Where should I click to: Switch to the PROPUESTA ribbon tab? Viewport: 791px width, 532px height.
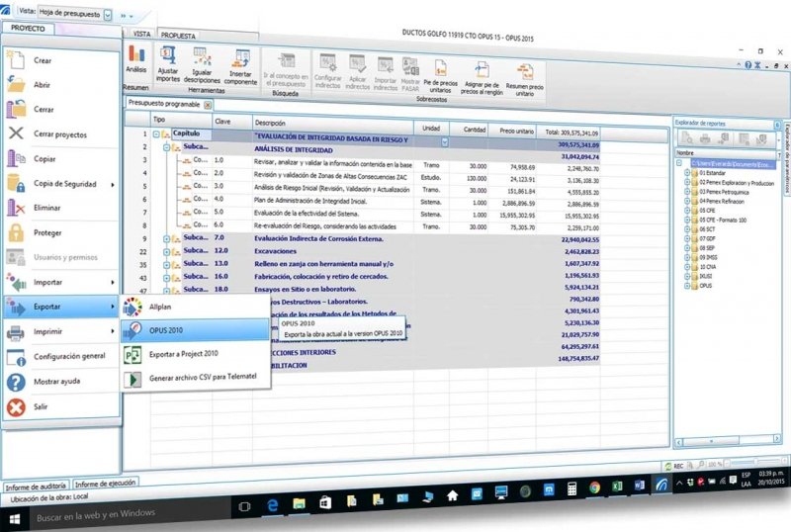[179, 35]
